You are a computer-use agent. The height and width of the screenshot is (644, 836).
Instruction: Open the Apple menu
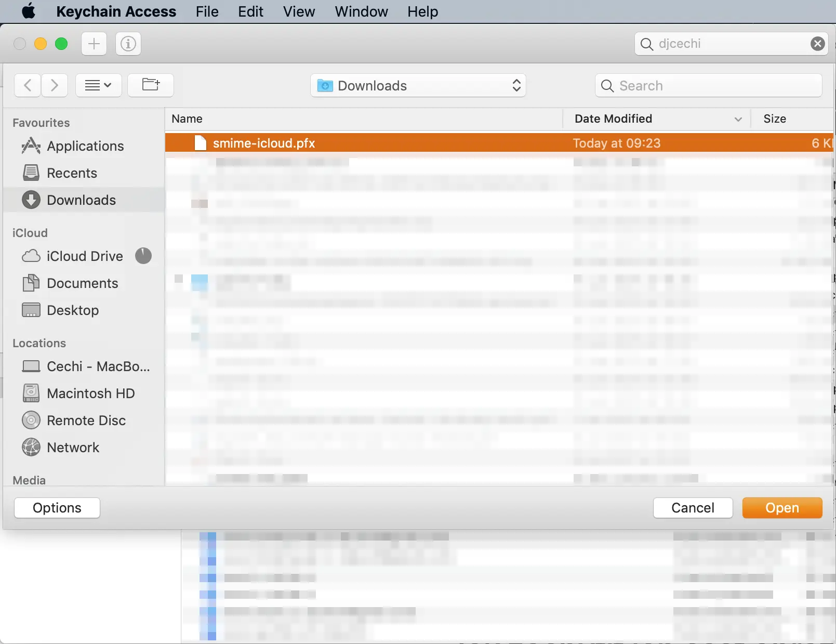point(29,11)
